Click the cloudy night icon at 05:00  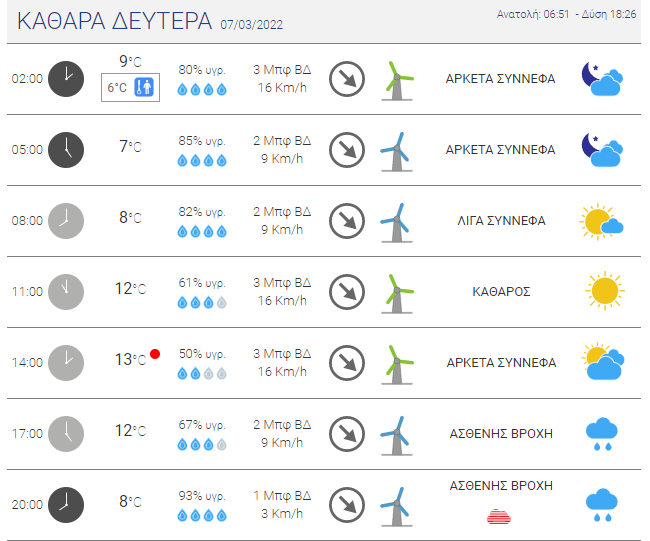[602, 149]
